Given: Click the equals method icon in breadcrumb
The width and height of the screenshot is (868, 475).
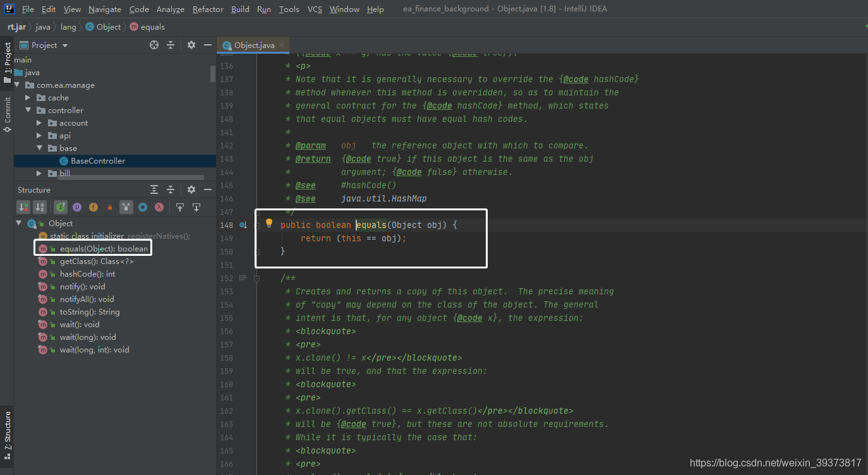Looking at the screenshot, I should [x=134, y=27].
